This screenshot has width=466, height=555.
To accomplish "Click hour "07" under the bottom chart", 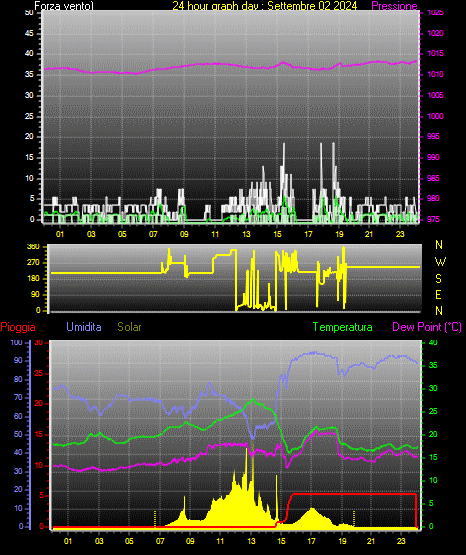I will tap(160, 541).
